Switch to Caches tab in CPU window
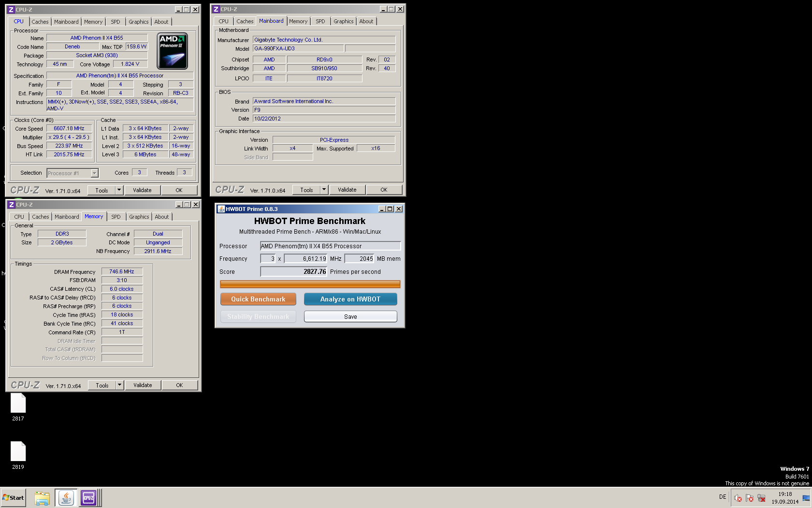The height and width of the screenshot is (508, 812). click(x=40, y=22)
